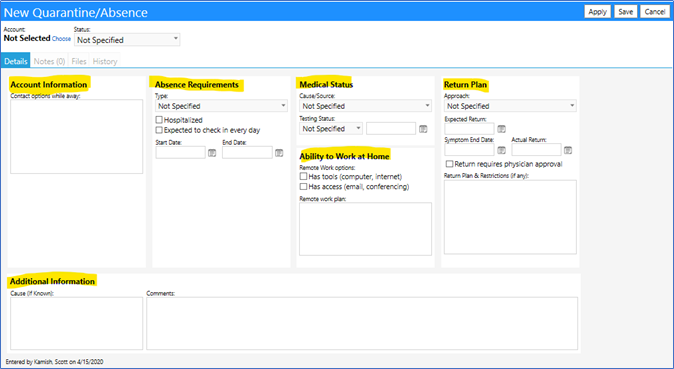Open the absence Type dropdown

pos(221,106)
